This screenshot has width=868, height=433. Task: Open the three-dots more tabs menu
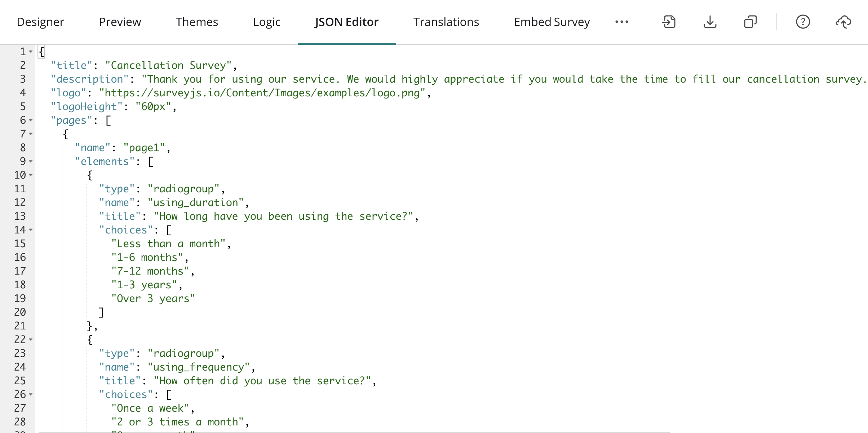(x=622, y=22)
